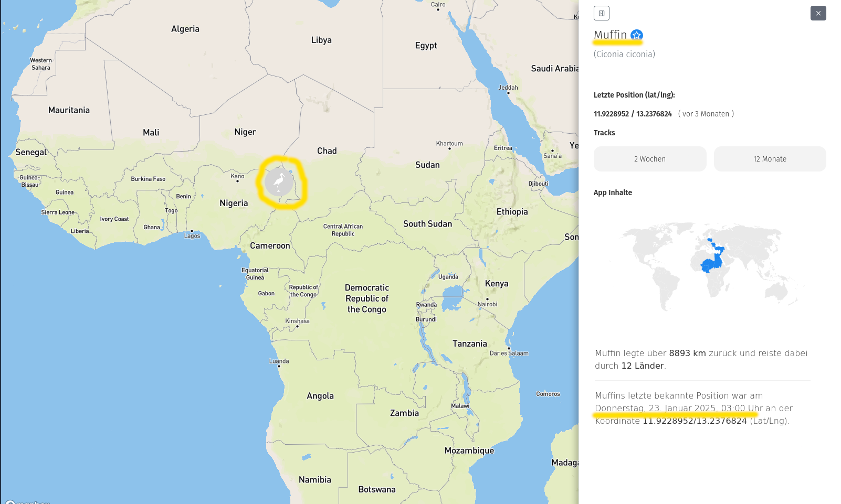Screen dimensions: 841x504
Task: Click the Chad country label on the map
Action: pos(327,151)
